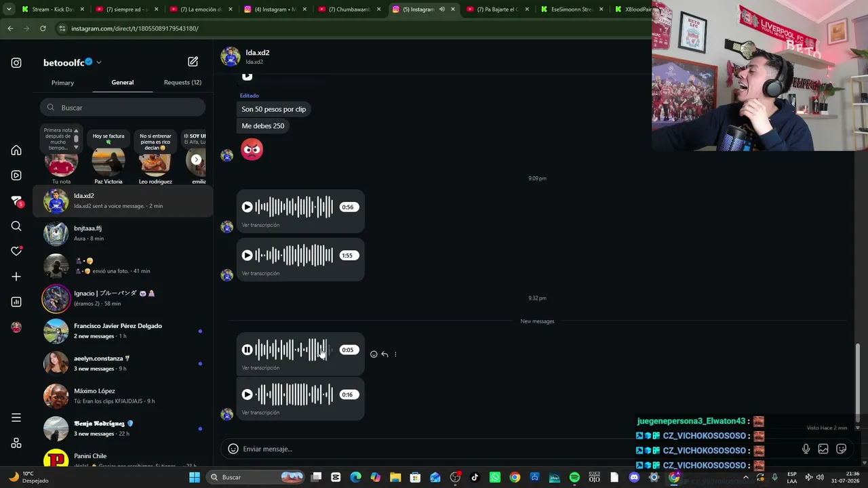Play the 1:55 voice message

(248, 256)
